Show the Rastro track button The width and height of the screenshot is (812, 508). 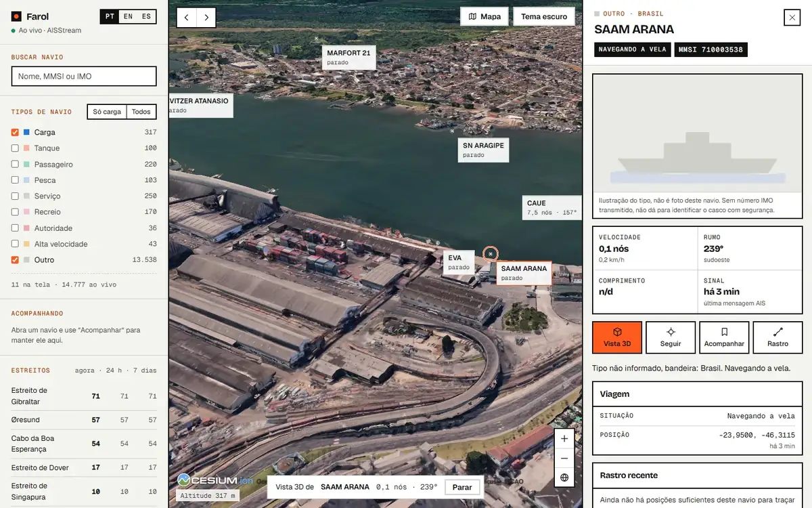pos(777,337)
